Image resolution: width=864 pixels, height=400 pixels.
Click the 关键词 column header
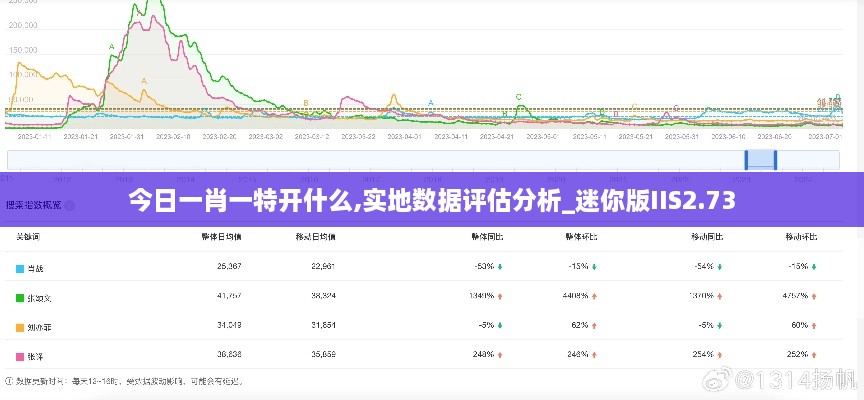point(27,237)
